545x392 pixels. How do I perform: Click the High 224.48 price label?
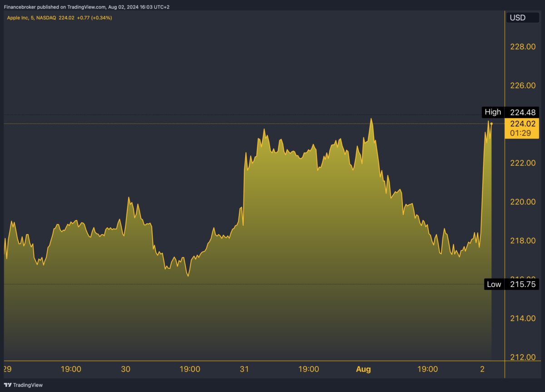click(510, 112)
